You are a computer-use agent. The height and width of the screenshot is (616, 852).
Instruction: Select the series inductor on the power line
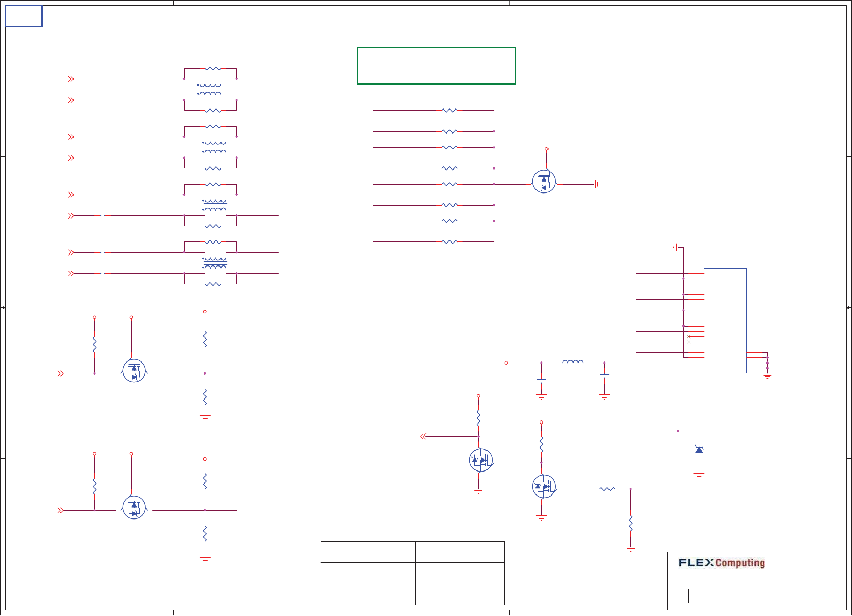point(573,361)
